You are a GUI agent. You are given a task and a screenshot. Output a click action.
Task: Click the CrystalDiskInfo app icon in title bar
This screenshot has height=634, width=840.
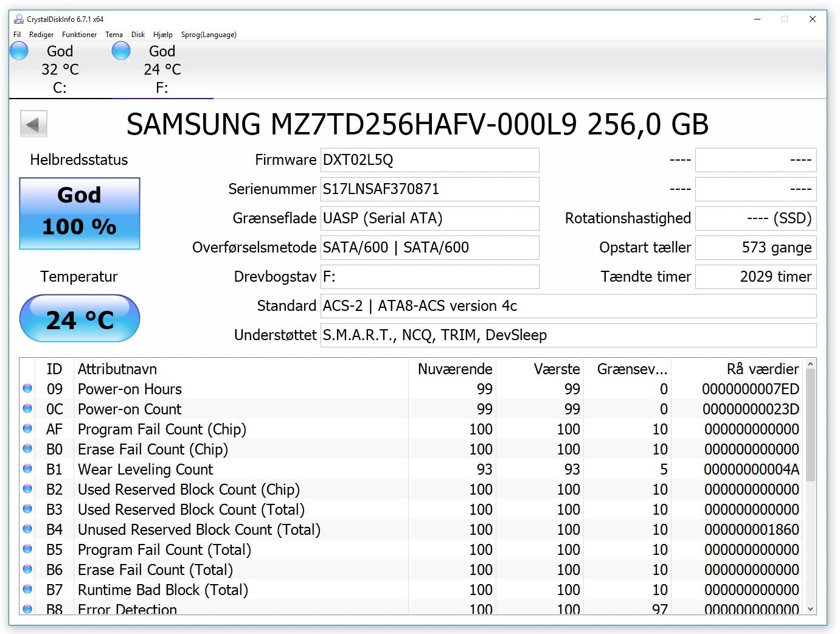coord(19,19)
